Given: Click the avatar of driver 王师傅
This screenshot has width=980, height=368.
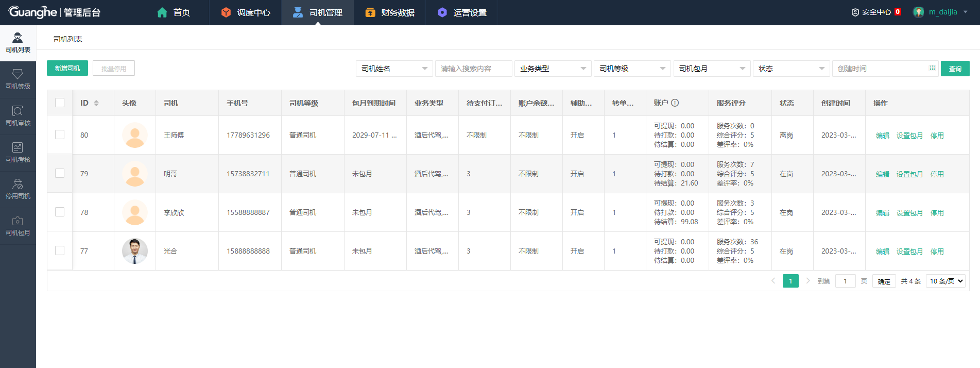Looking at the screenshot, I should 135,135.
